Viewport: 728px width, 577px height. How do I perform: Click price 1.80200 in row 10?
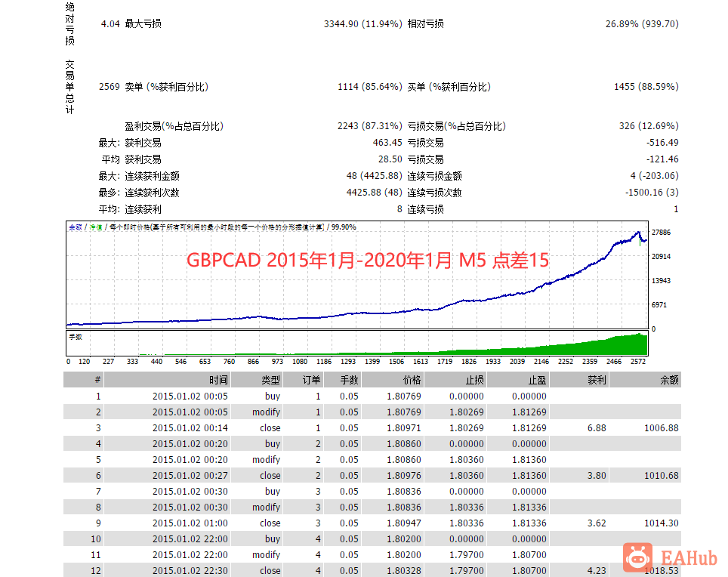click(404, 539)
